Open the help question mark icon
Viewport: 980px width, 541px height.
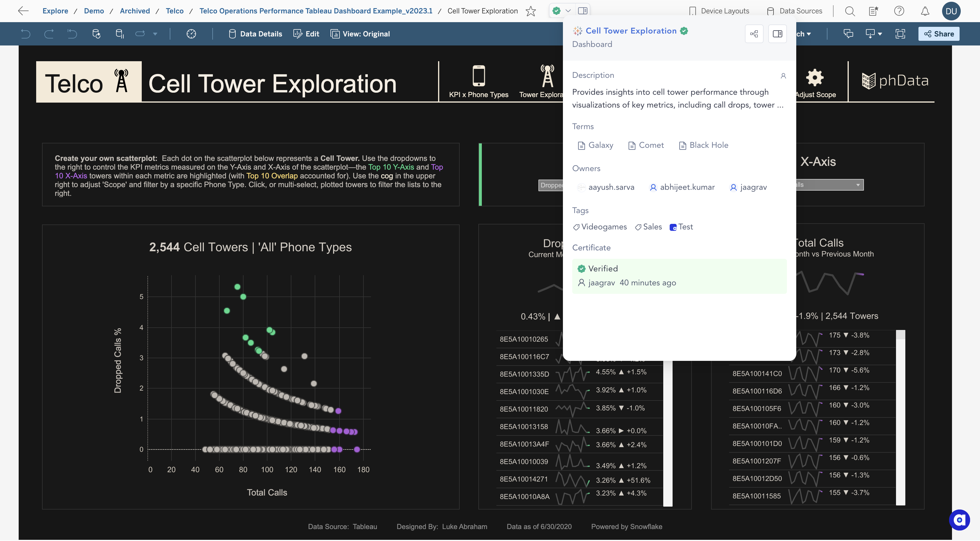pos(899,11)
